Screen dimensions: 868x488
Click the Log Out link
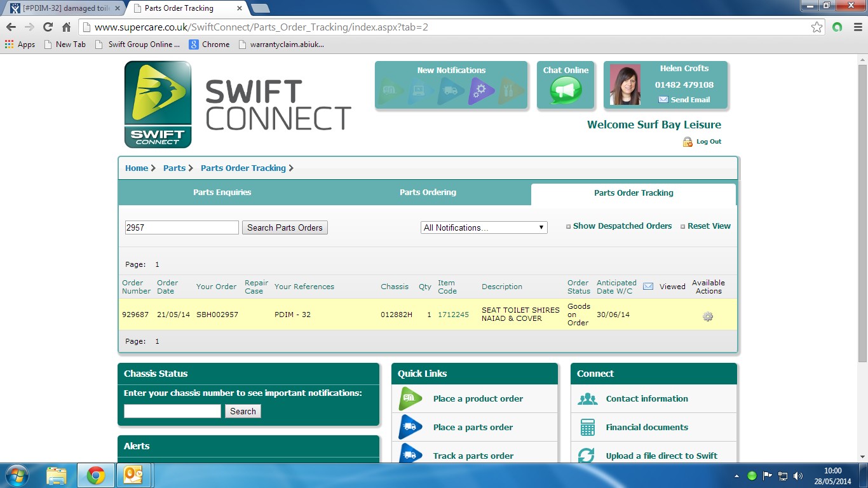pyautogui.click(x=709, y=142)
